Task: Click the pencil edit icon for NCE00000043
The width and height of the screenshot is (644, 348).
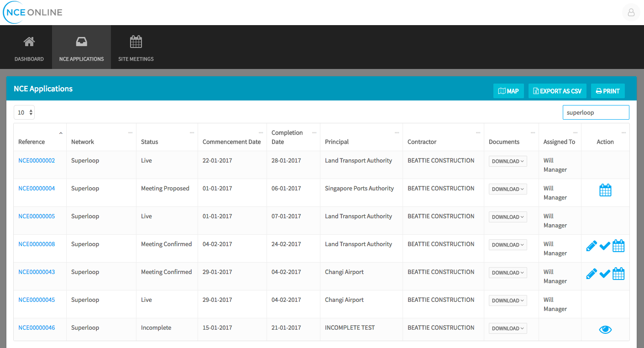Action: (x=591, y=274)
